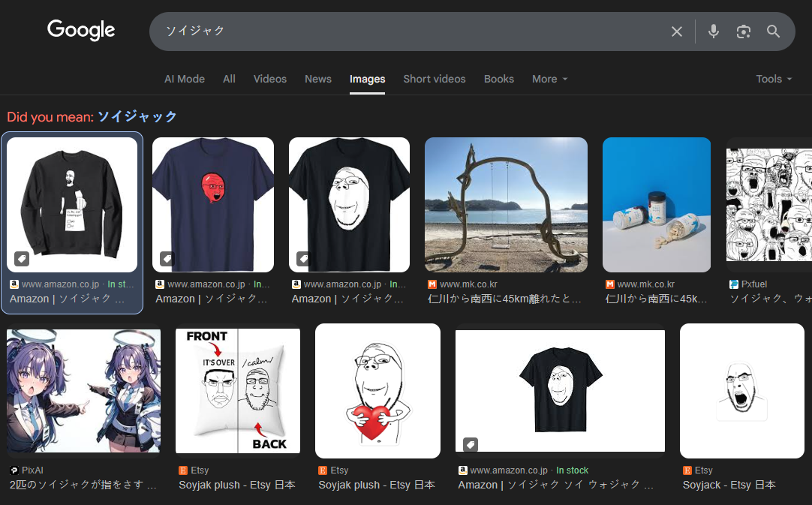Start voice search with microphone icon
The width and height of the screenshot is (812, 505).
click(713, 32)
